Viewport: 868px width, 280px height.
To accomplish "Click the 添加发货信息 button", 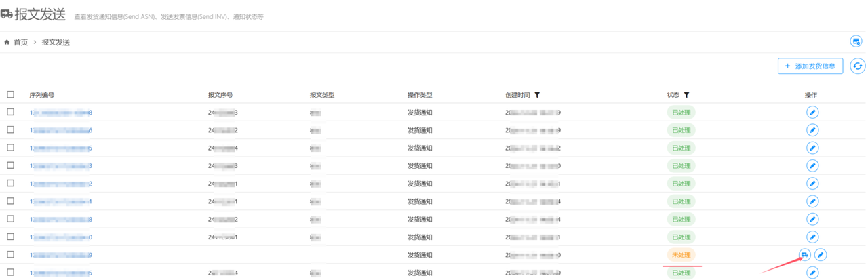I will click(x=810, y=66).
